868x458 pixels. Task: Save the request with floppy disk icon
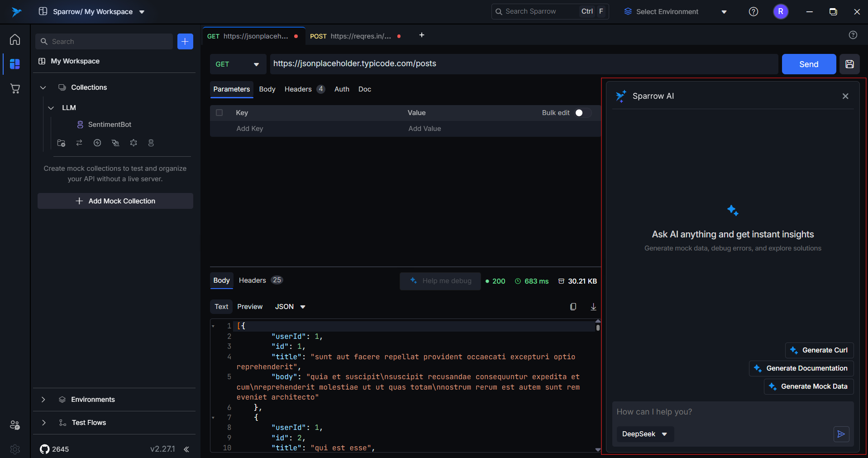(849, 64)
